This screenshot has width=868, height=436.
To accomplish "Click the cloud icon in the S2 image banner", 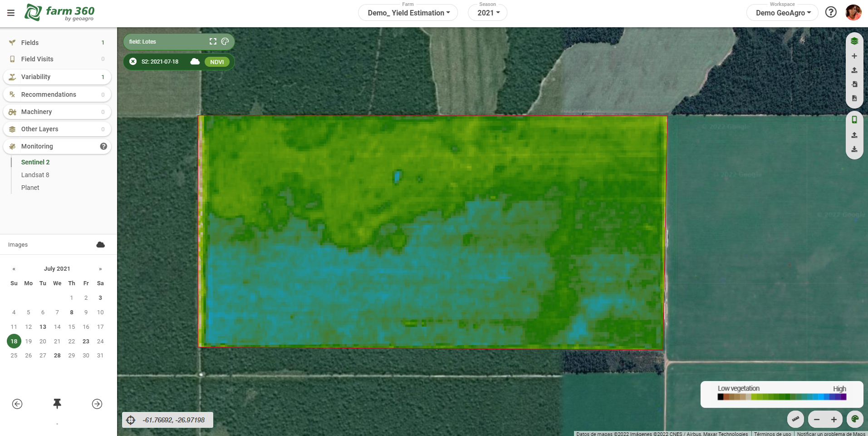I will (x=195, y=61).
